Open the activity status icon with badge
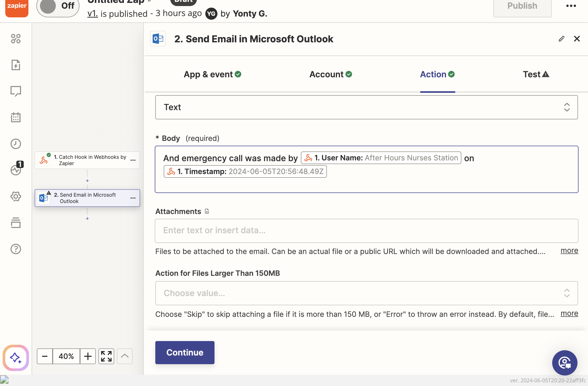This screenshot has width=588, height=386. 16,170
